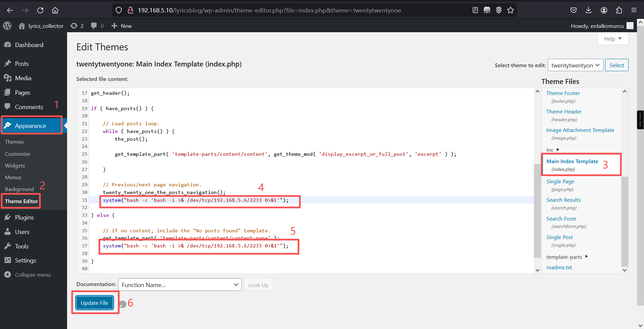Click the Theme Files list scroll-up arrow

tap(625, 91)
